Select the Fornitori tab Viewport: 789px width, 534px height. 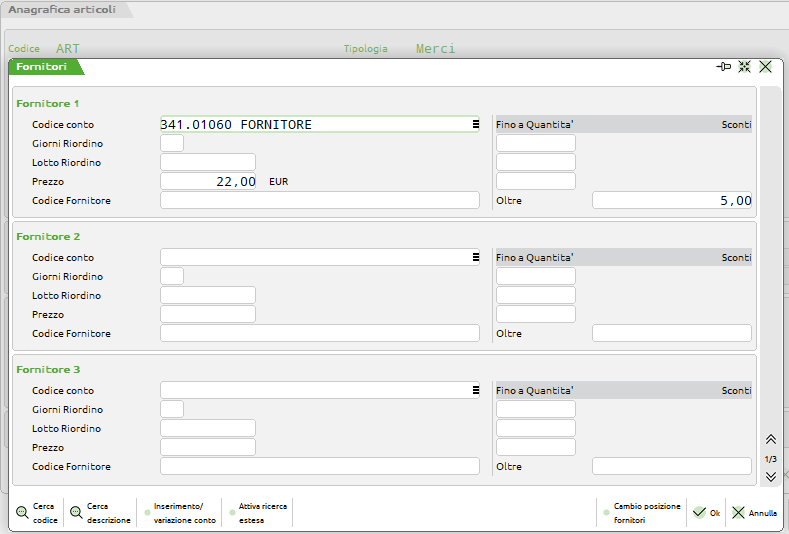(x=42, y=67)
